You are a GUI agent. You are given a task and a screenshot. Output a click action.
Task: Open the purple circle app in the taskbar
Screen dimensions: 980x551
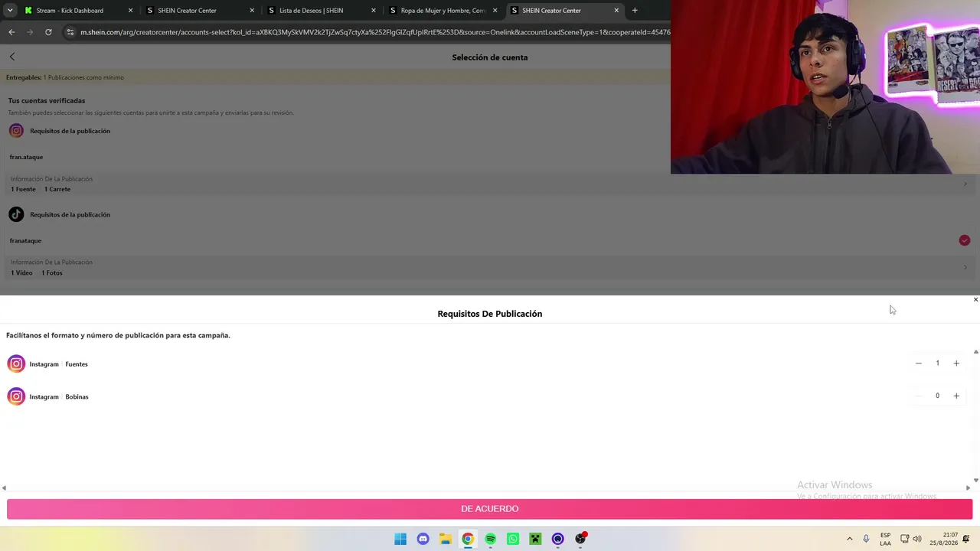pyautogui.click(x=558, y=539)
